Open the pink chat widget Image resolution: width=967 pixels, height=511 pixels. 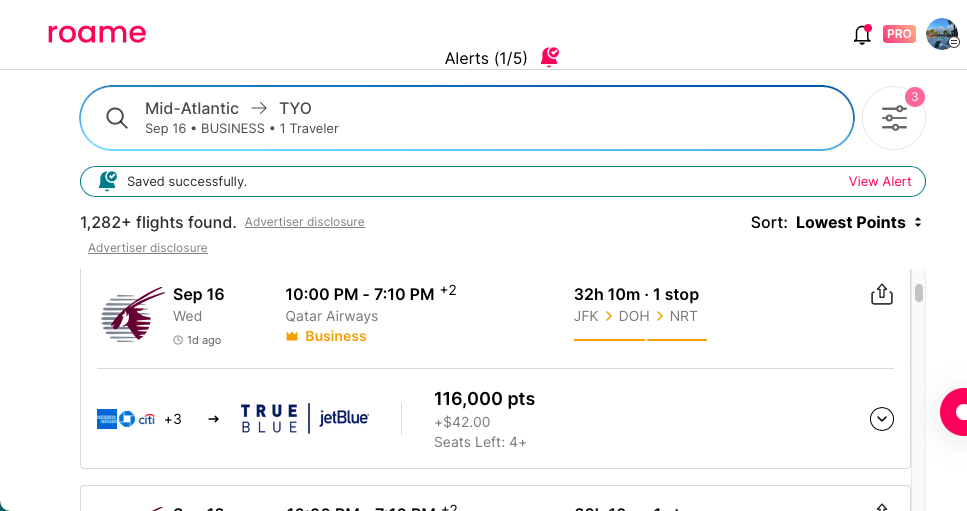coord(955,412)
